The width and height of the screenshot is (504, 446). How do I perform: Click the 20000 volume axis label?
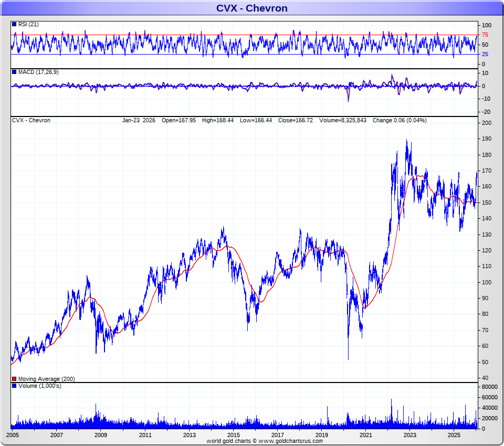coord(489,418)
